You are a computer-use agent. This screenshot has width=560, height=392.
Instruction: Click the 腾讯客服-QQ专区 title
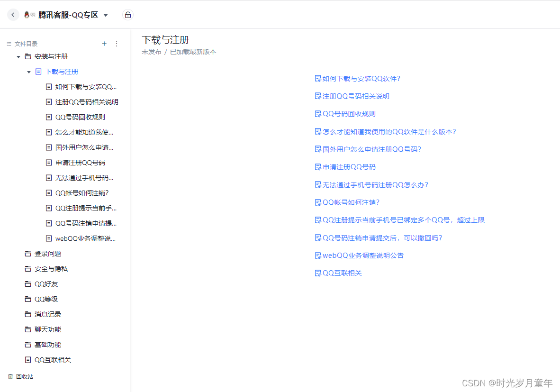[68, 15]
